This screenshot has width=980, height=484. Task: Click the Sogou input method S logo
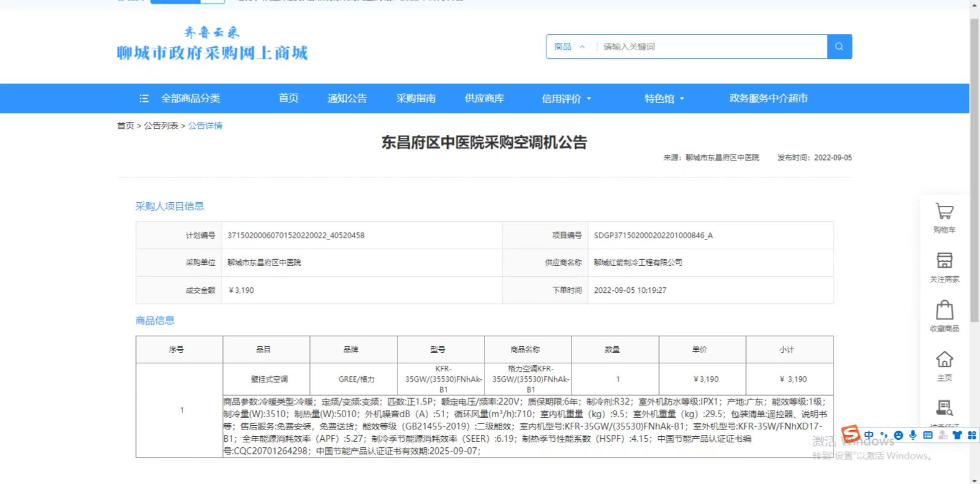[x=851, y=434]
